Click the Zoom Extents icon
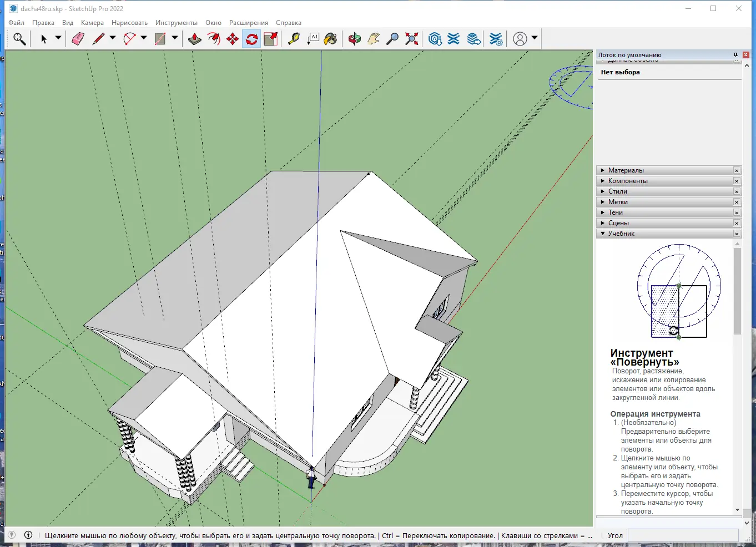 pyautogui.click(x=411, y=39)
